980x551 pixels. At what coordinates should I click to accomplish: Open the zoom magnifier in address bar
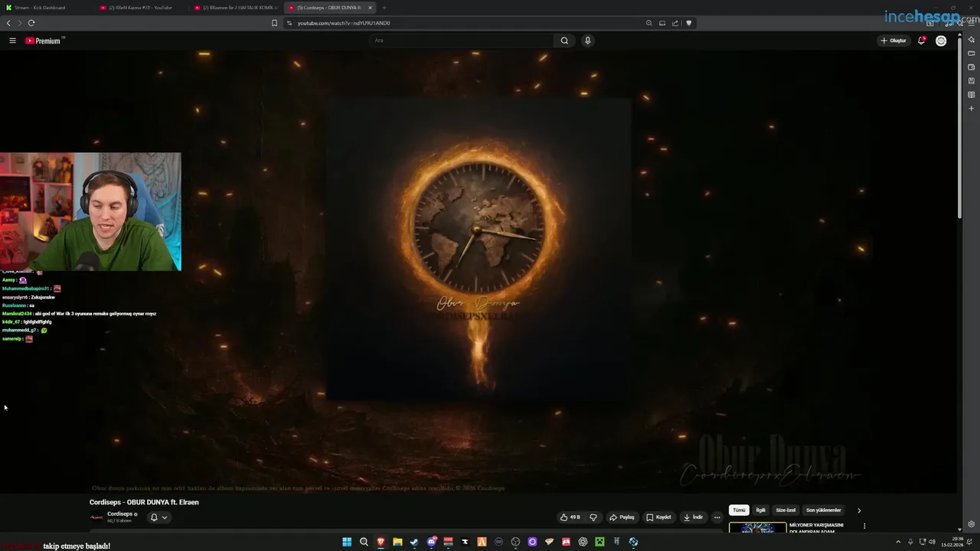tap(649, 23)
